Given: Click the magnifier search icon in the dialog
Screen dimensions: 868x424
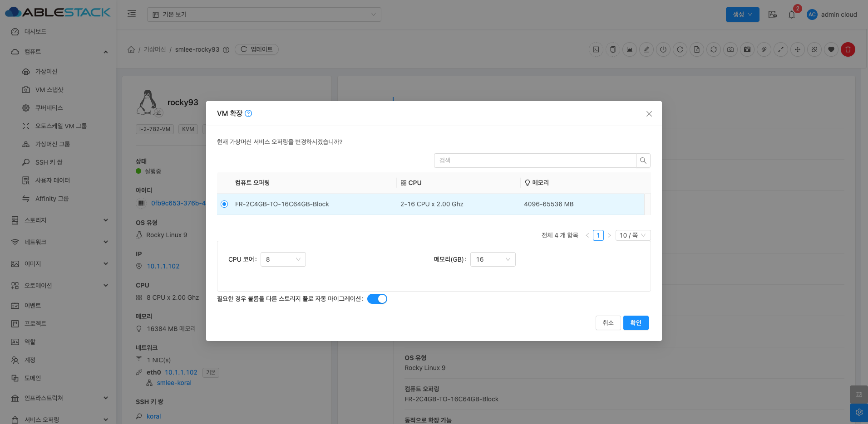Looking at the screenshot, I should pos(643,161).
